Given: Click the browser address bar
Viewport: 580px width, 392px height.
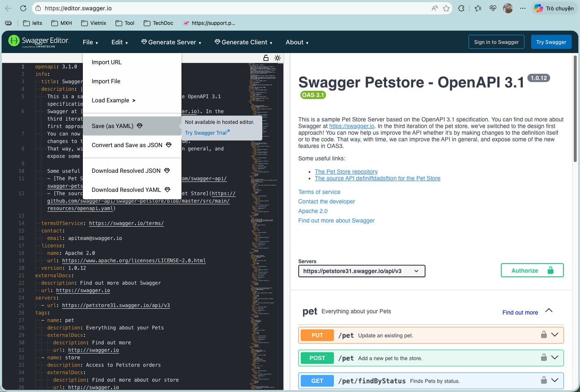Looking at the screenshot, I should click(x=166, y=8).
